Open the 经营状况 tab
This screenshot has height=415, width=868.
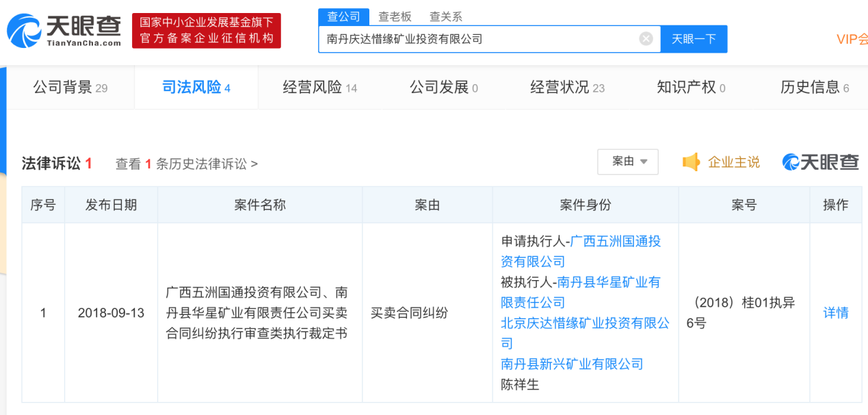point(568,88)
